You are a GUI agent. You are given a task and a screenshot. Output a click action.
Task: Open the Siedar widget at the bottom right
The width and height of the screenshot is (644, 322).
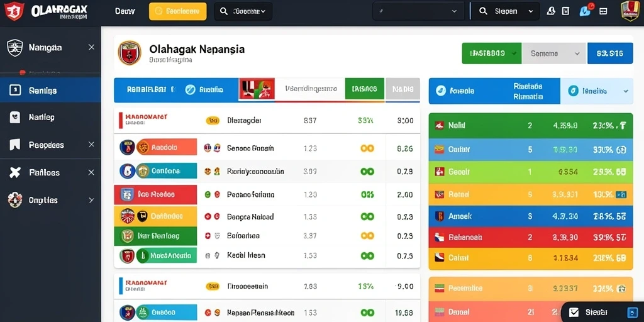[602, 312]
